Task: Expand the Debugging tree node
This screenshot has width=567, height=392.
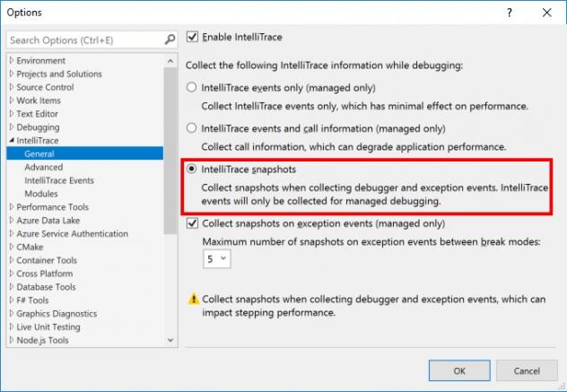Action: [11, 127]
